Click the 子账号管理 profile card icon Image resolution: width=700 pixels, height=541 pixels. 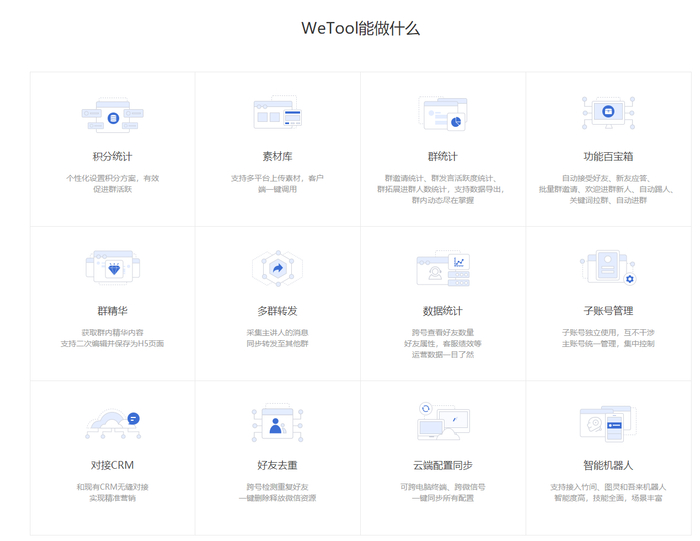608,267
